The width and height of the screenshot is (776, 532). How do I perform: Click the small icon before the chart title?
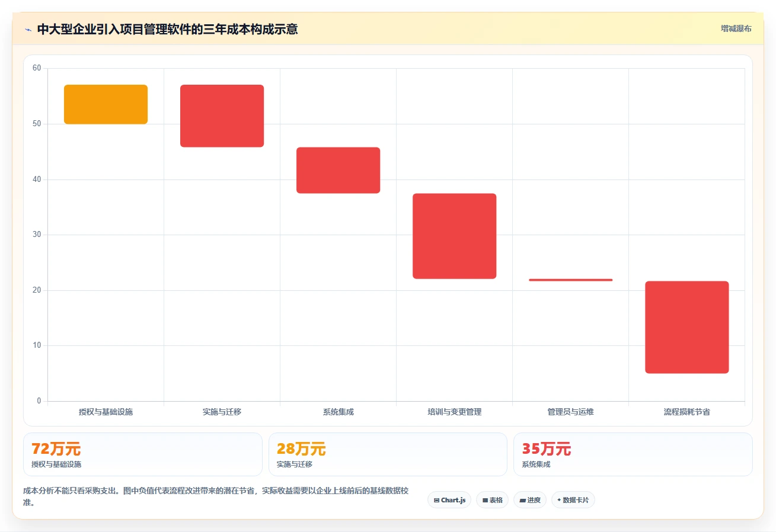click(28, 30)
